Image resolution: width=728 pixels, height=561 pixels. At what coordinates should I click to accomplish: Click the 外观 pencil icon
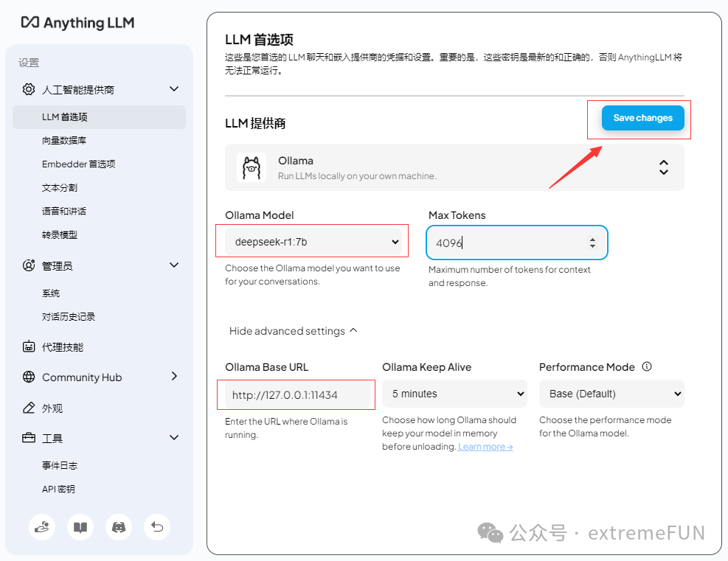(29, 408)
